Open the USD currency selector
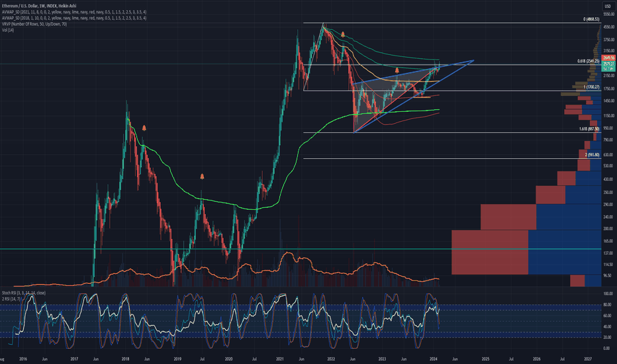 [x=608, y=6]
